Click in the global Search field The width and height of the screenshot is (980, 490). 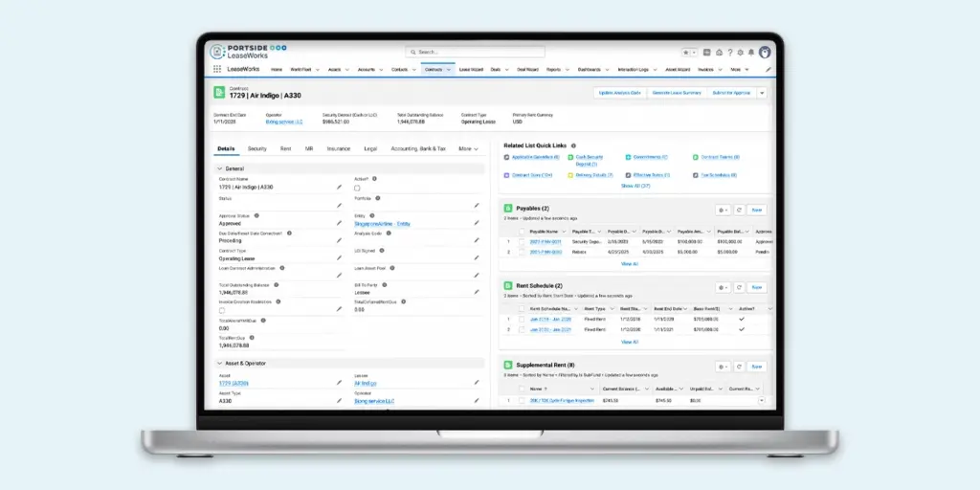[x=475, y=52]
